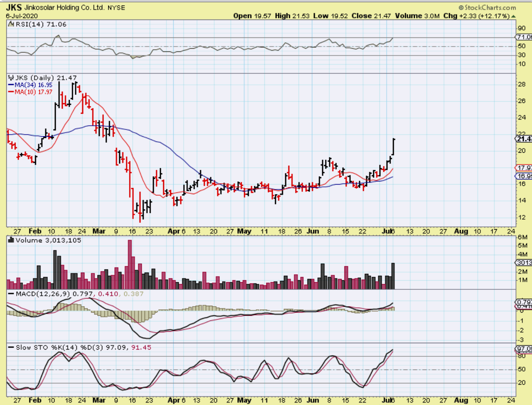Click the 21.47 last-price tag on the right axis

524,139
